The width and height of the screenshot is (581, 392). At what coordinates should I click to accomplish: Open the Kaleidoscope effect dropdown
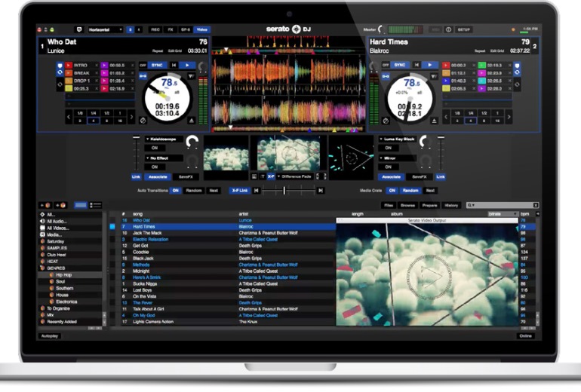164,139
